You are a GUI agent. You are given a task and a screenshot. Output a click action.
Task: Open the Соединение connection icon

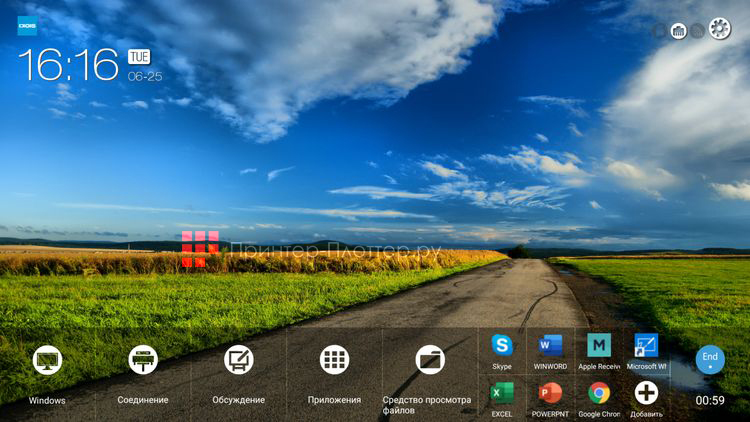pyautogui.click(x=143, y=359)
